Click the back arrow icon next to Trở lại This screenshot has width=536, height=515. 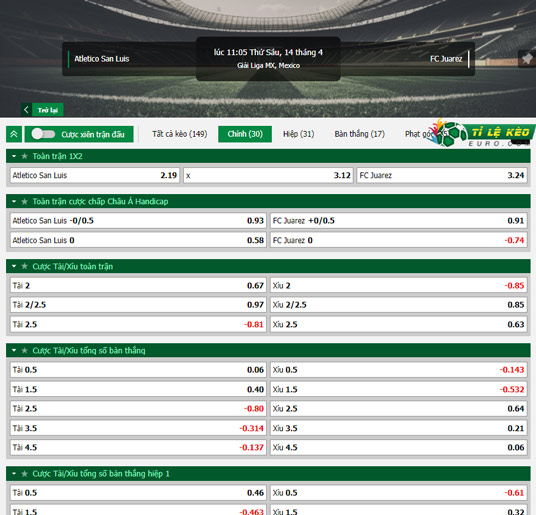[26, 110]
